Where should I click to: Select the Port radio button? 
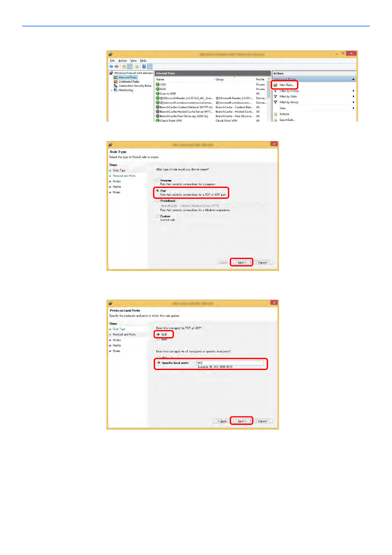click(157, 191)
